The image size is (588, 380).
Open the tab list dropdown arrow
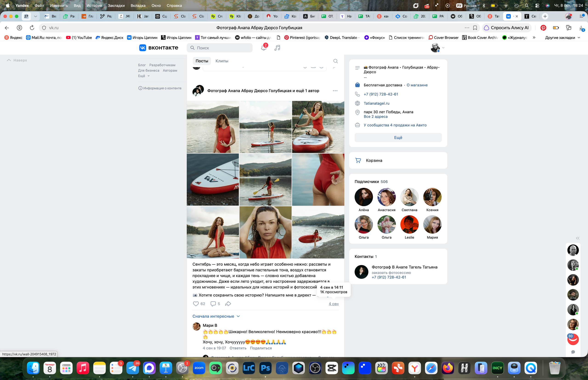pos(35,16)
